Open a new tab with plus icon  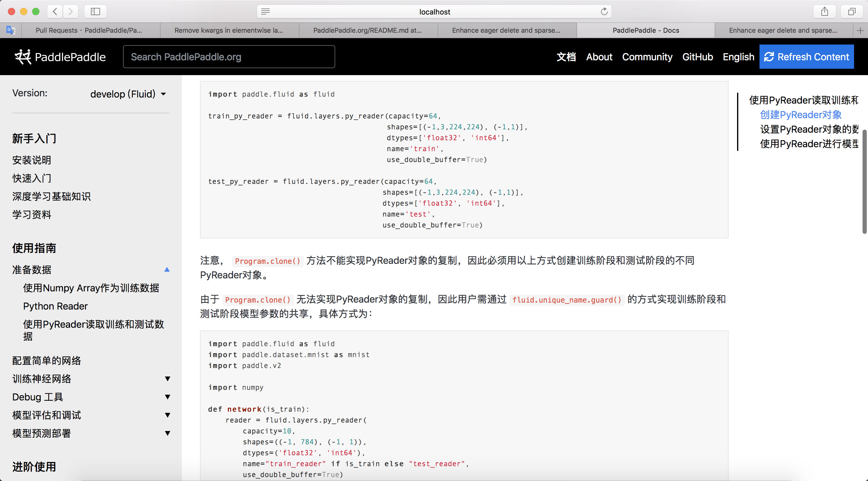pyautogui.click(x=860, y=31)
